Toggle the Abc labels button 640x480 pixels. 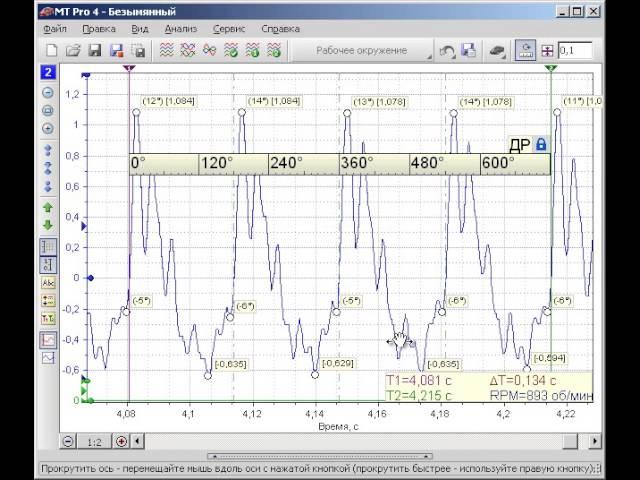[48, 283]
